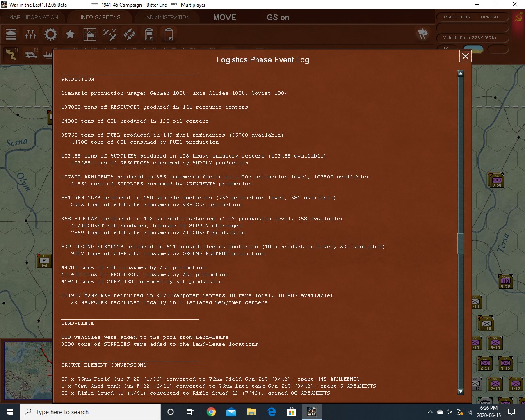The image size is (525, 420).
Task: Click the GROUND ELEMENT CONVERSIONS heading
Action: click(x=104, y=365)
